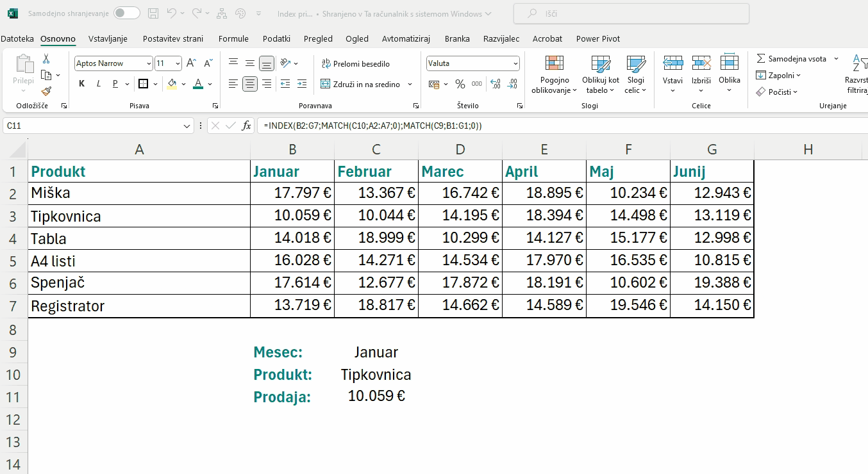Toggle Prelomi besedilo text wrapping
This screenshot has height=474, width=868.
356,64
